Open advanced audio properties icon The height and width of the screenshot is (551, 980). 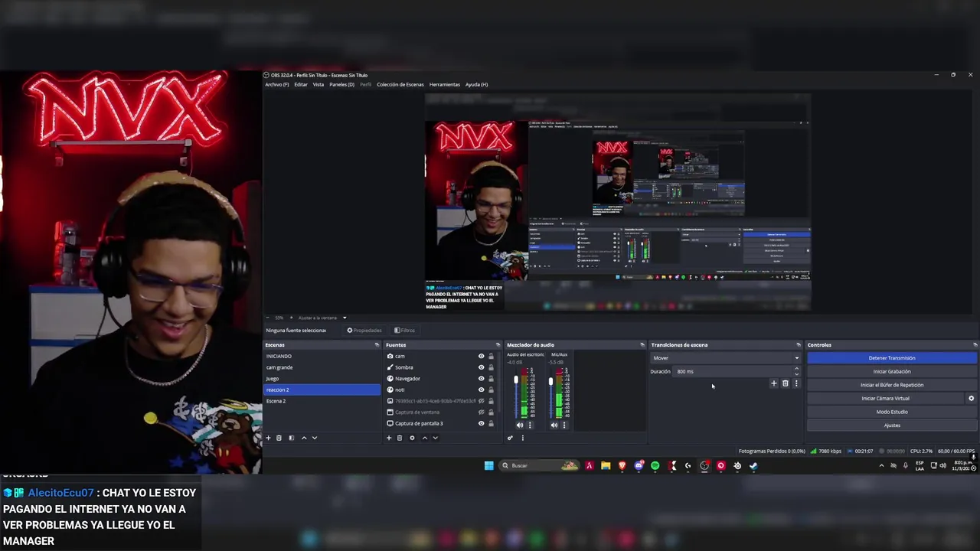point(510,438)
